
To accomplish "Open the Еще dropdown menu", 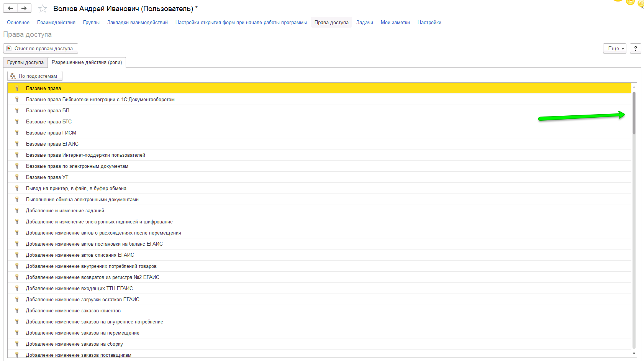I will click(614, 48).
